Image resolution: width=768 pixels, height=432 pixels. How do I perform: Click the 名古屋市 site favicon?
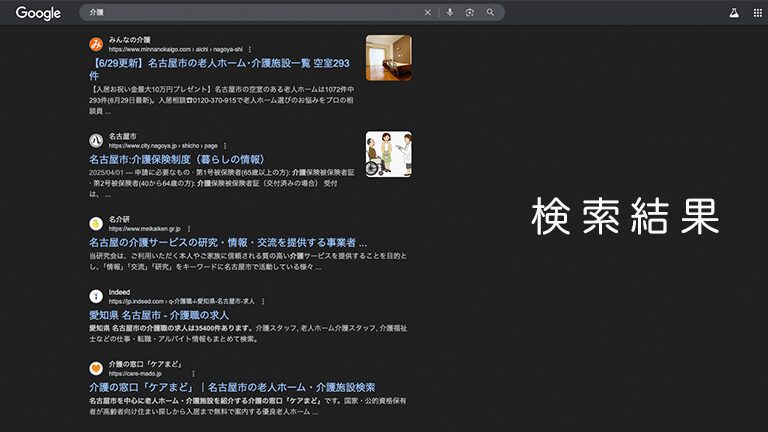pyautogui.click(x=96, y=141)
